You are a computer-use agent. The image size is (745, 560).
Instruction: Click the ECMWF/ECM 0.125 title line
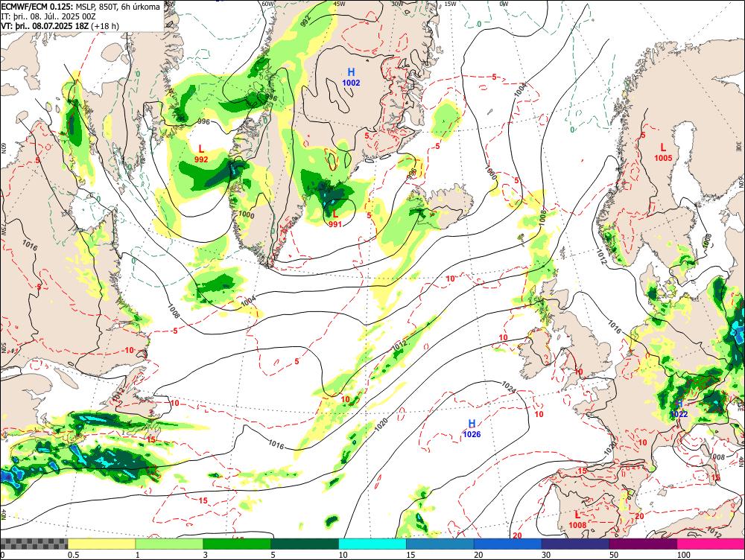(80, 7)
